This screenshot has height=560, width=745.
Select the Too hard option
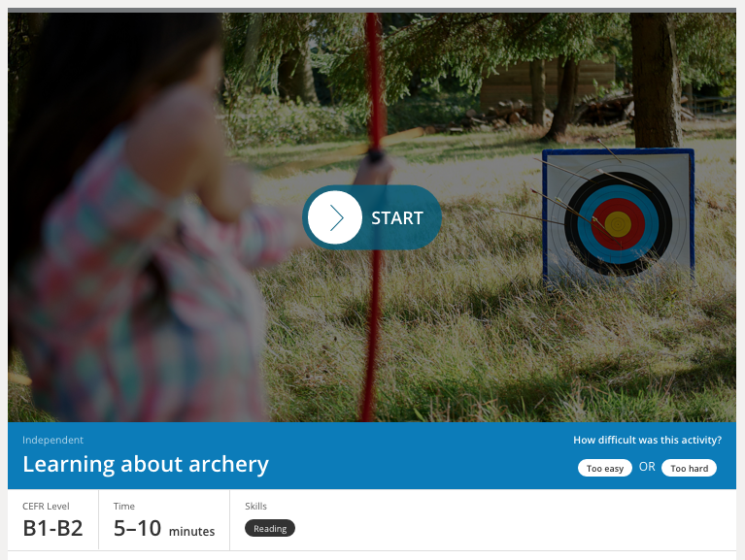point(689,468)
